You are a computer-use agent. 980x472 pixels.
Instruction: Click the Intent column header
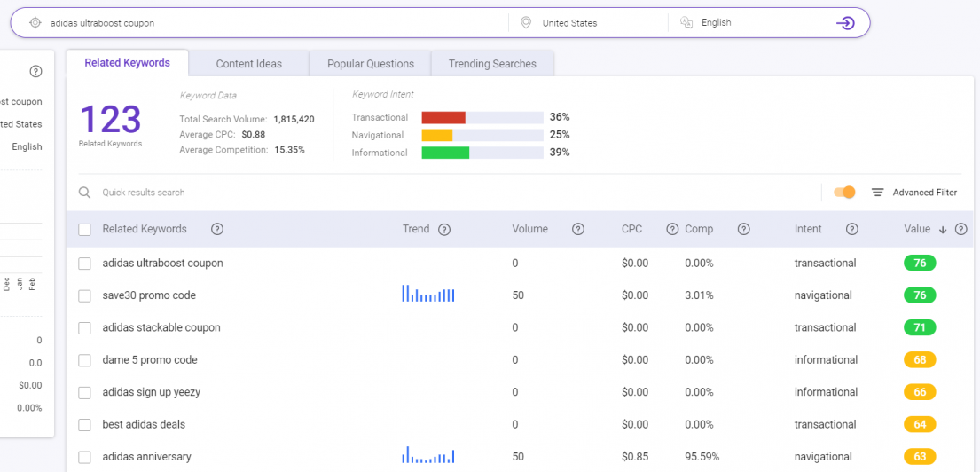point(808,230)
